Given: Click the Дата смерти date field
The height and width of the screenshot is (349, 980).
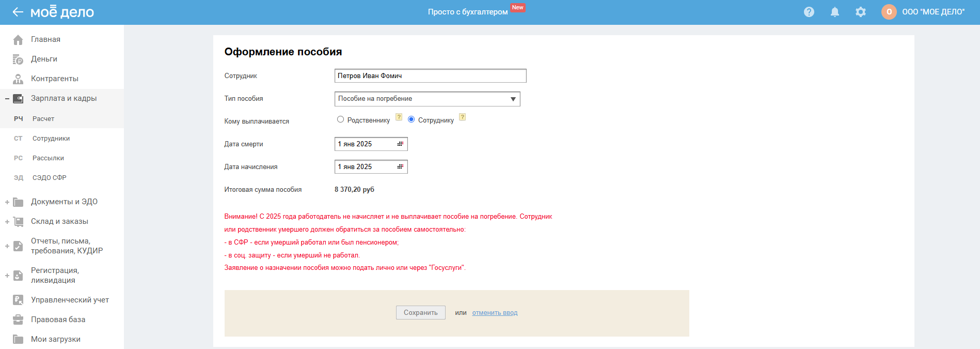Looking at the screenshot, I should 371,144.
